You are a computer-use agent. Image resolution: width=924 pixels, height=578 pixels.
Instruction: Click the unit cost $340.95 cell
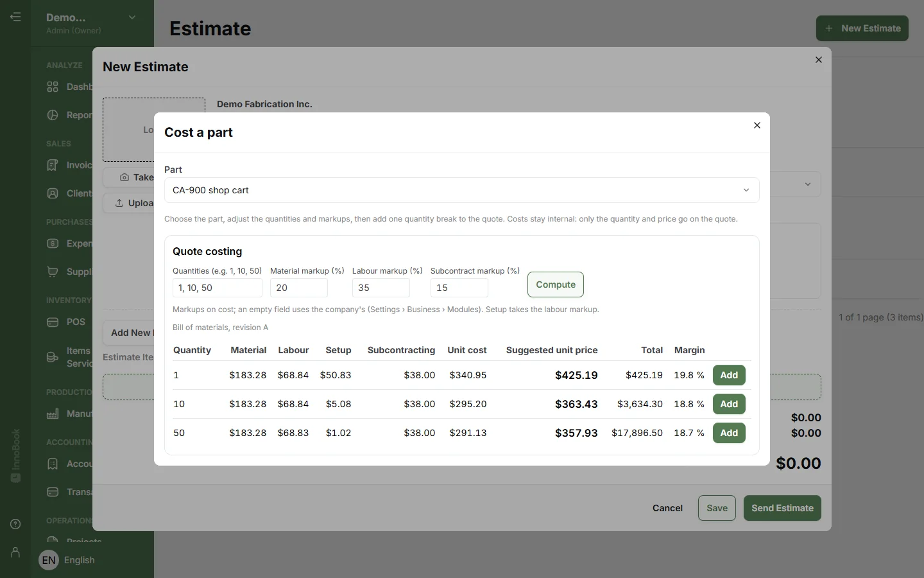468,375
